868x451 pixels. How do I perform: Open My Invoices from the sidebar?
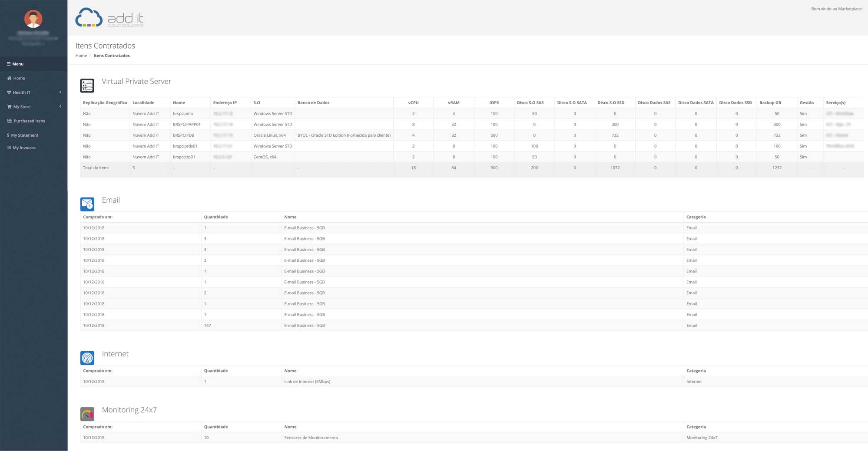tap(24, 148)
